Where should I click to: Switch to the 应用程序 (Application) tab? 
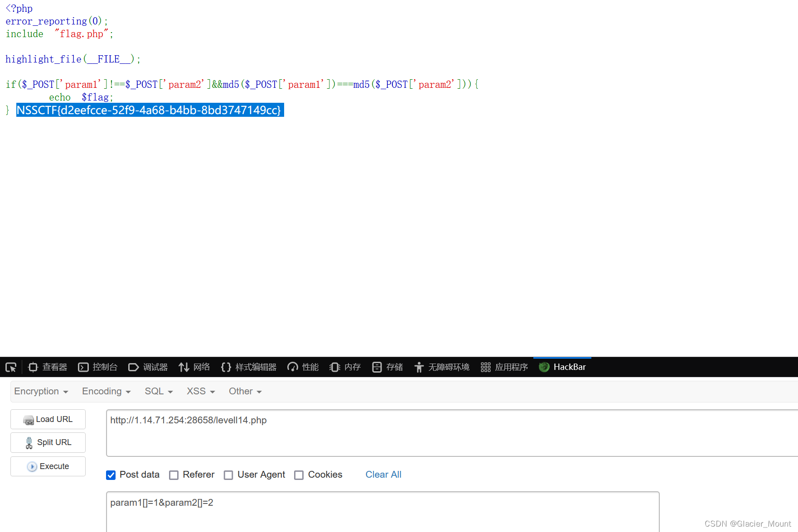click(504, 367)
